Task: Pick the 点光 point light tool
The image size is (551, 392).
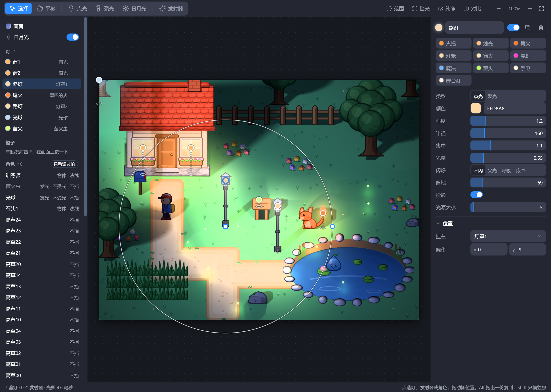Action: 78,9
